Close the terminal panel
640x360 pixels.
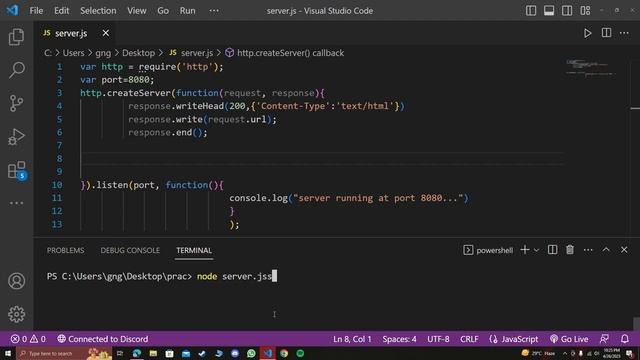click(x=624, y=250)
